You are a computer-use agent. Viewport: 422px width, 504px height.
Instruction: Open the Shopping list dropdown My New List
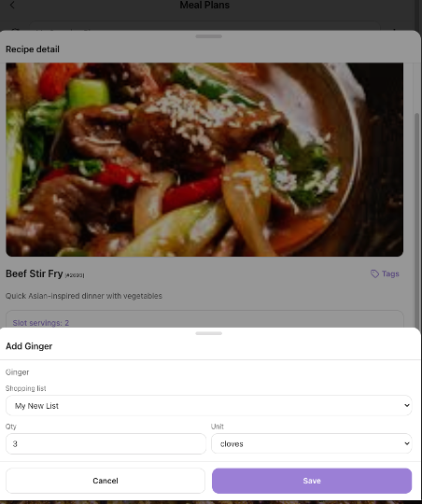(x=209, y=406)
